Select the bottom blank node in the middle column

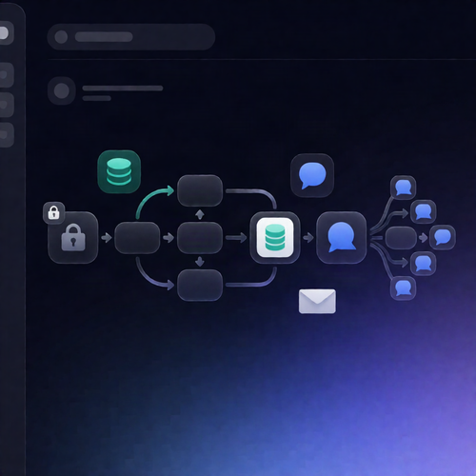click(x=200, y=285)
